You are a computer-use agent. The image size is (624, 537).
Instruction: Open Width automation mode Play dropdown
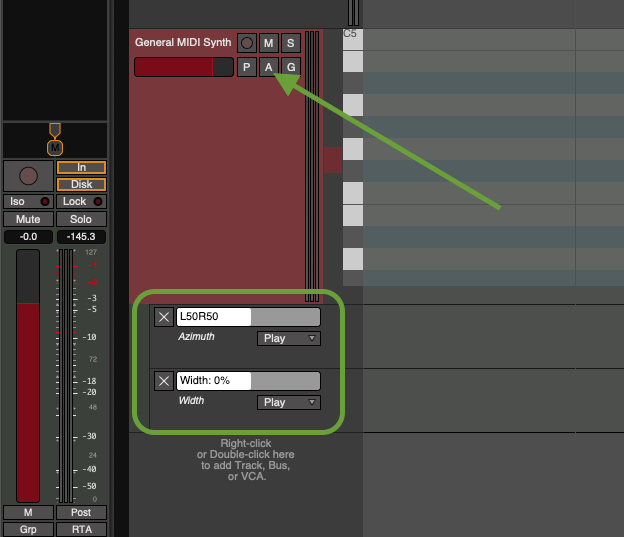289,402
